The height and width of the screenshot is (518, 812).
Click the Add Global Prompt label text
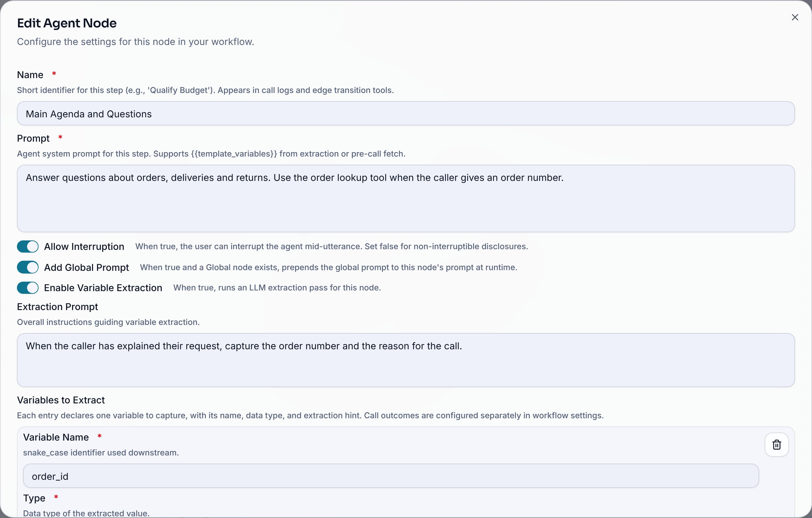tap(87, 267)
